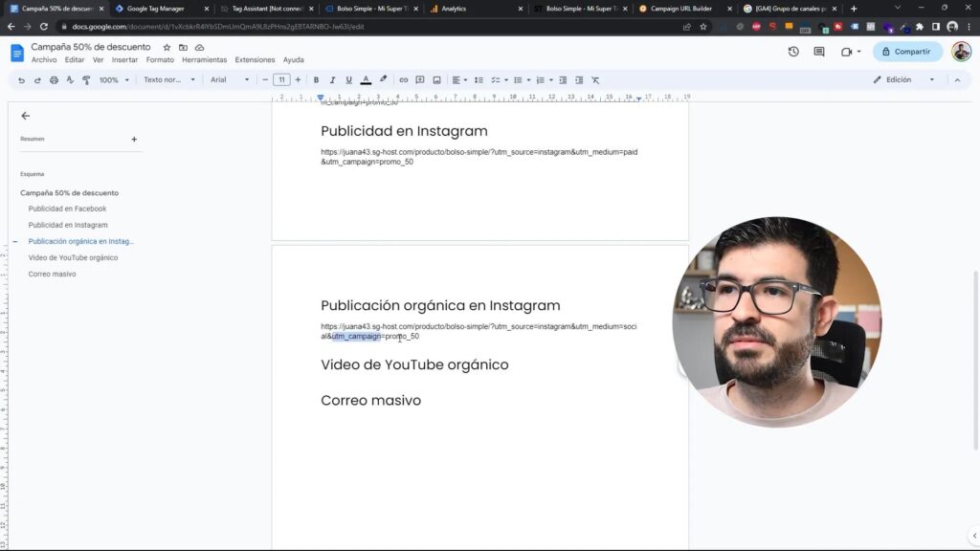The height and width of the screenshot is (551, 980).
Task: Increase font size with plus button
Action: [x=299, y=80]
